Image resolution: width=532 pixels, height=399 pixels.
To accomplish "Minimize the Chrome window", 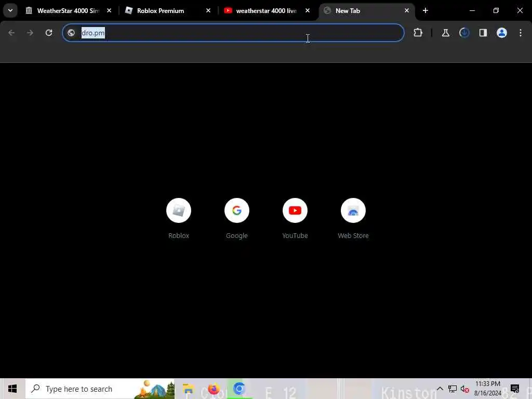I will [472, 10].
